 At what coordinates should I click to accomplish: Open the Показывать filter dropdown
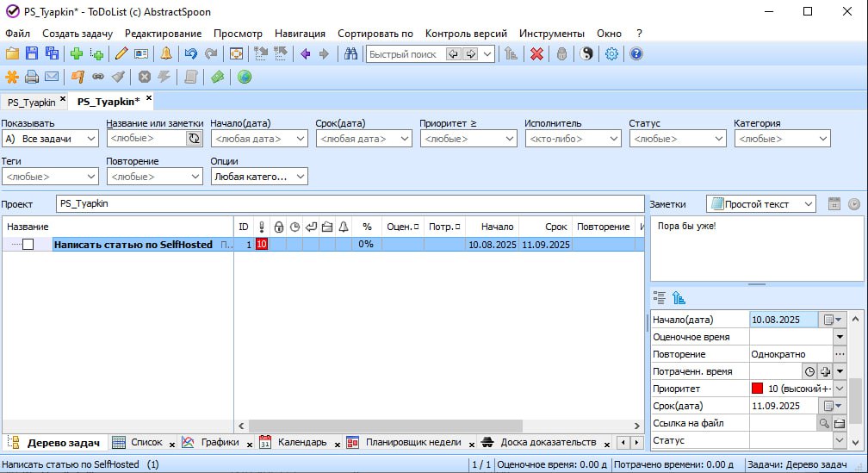tap(50, 139)
